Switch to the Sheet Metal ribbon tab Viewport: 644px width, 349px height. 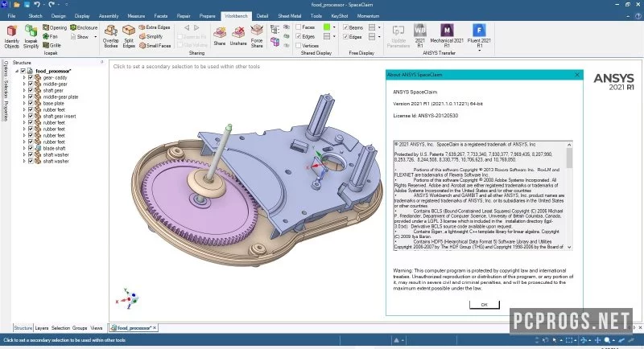click(290, 16)
